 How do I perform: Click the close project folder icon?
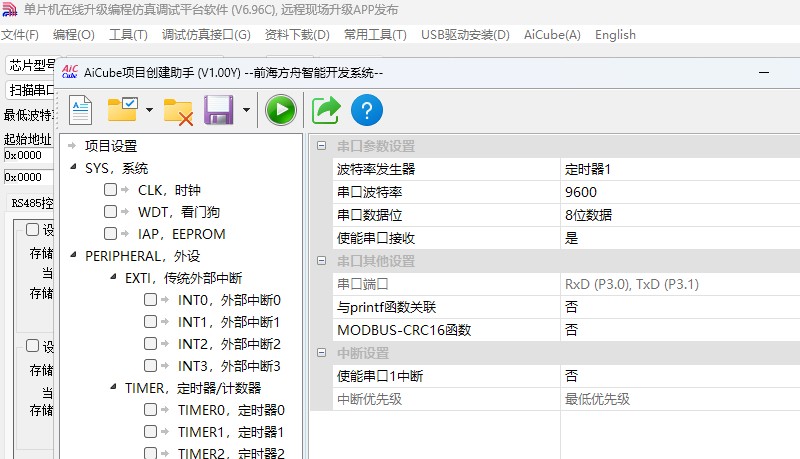[x=178, y=110]
